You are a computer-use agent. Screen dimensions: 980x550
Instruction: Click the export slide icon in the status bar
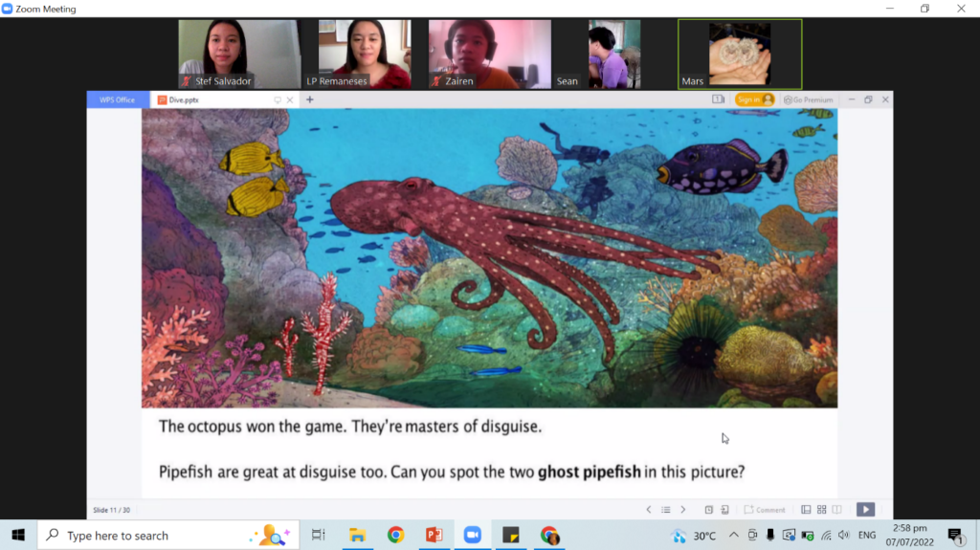(x=725, y=510)
